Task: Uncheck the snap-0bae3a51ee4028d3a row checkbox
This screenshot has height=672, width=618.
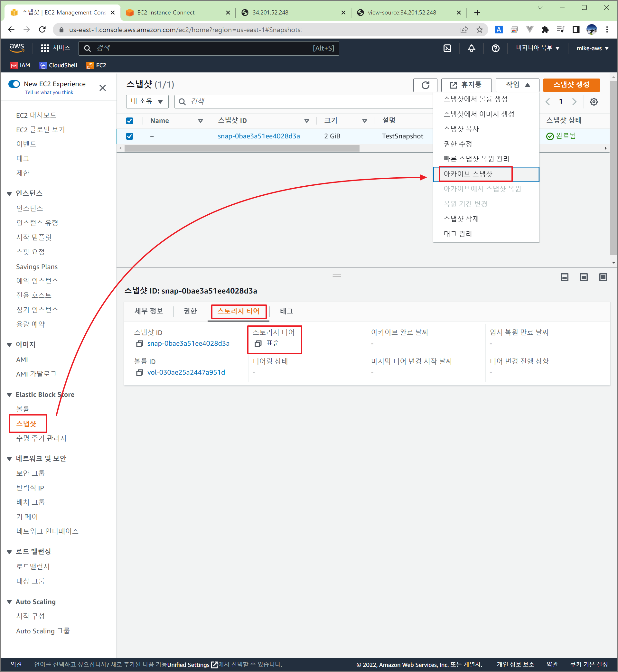Action: [129, 136]
